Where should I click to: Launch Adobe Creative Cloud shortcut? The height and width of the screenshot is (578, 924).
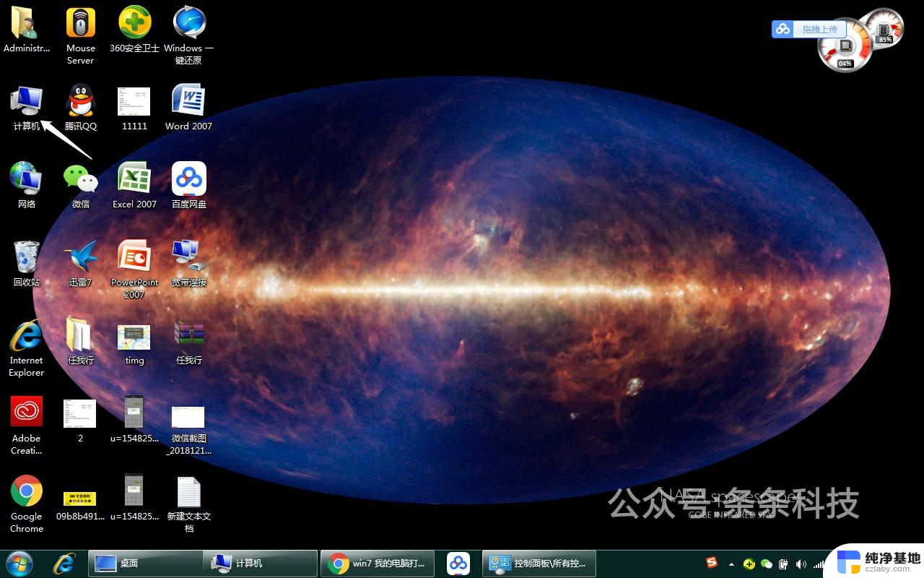[x=27, y=426]
